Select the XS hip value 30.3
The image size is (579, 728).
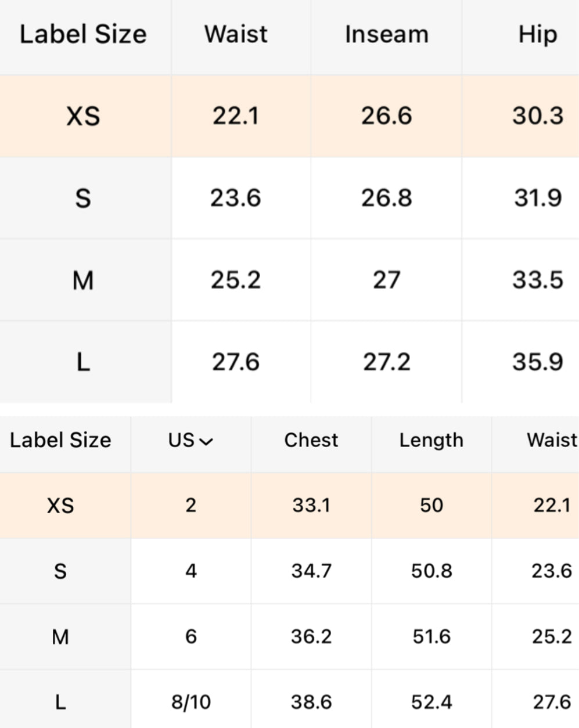[537, 116]
